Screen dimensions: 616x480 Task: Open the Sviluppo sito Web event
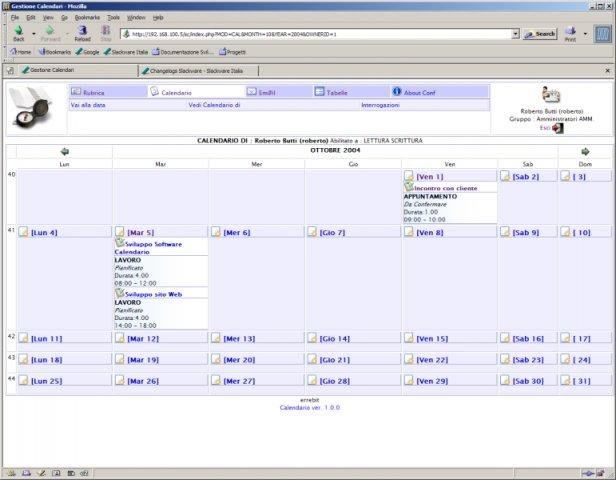click(x=153, y=294)
